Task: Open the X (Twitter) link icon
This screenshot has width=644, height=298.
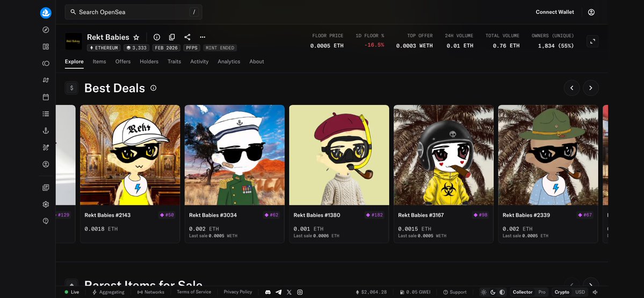Action: [x=289, y=292]
